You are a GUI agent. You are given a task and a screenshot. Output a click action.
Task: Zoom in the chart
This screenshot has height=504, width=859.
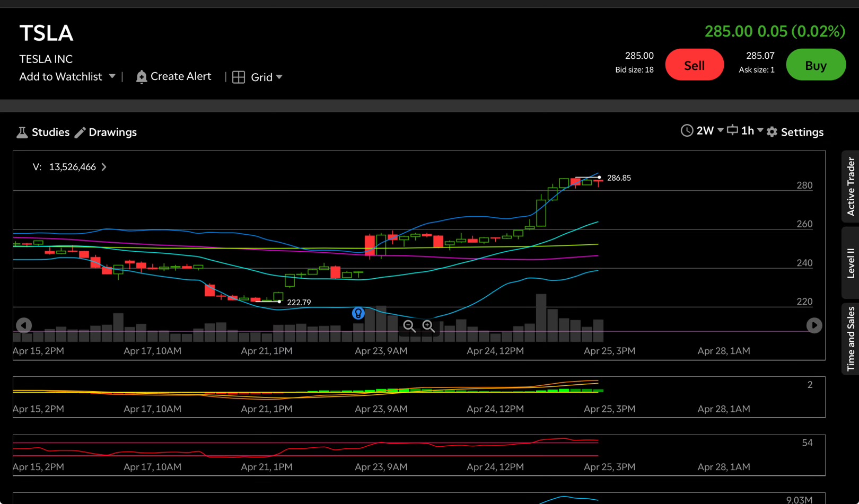tap(428, 326)
